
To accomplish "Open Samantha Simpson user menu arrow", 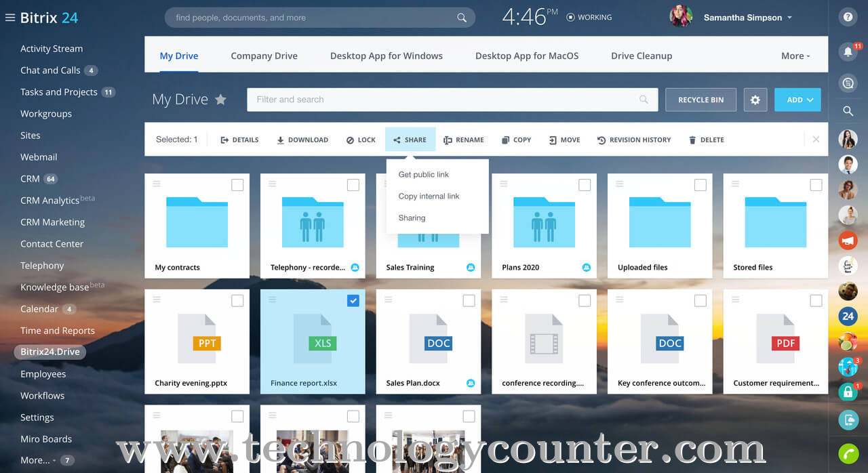I will click(789, 18).
